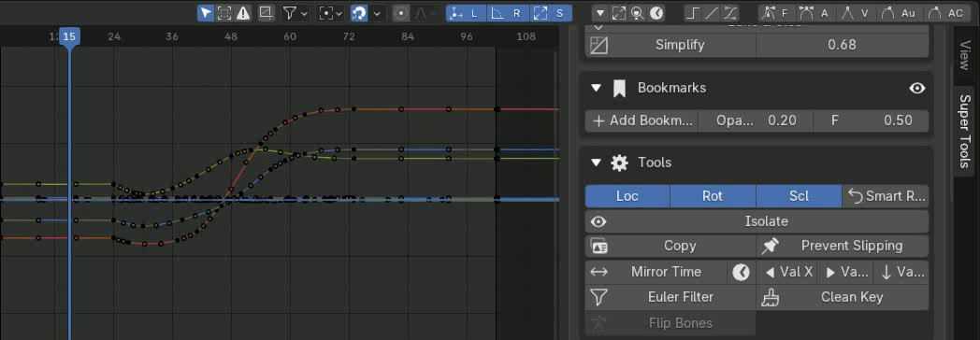Screen dimensions: 980x340
Task: Set handle type to F (Free)
Action: (x=776, y=12)
